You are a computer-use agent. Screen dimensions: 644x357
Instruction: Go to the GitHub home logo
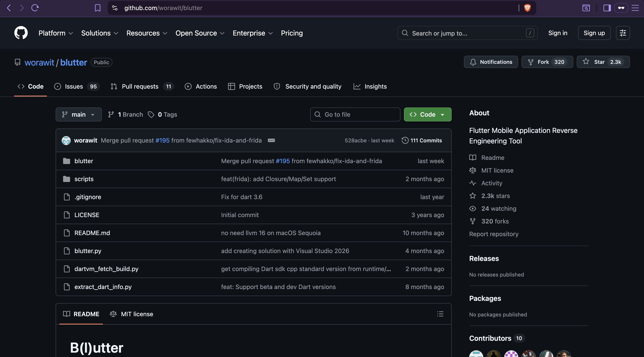point(21,33)
